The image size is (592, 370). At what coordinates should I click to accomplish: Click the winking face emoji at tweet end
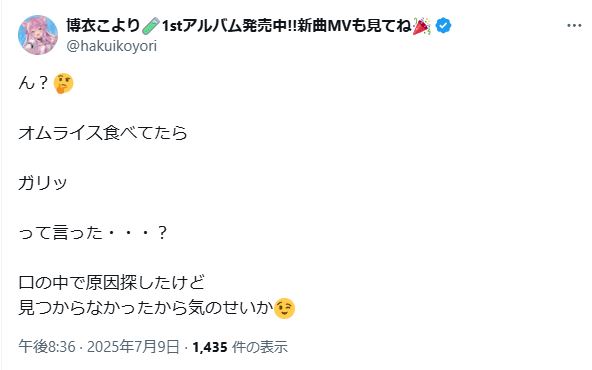pyautogui.click(x=285, y=308)
